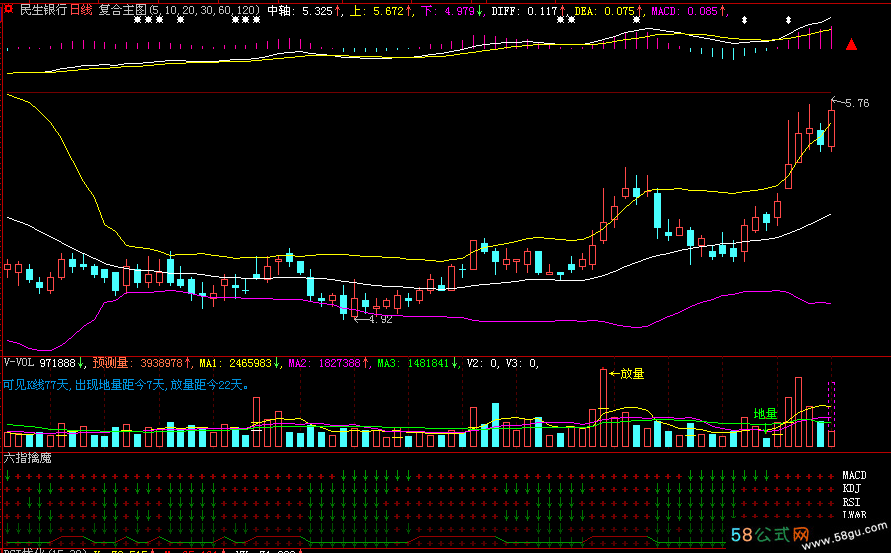Click the green 地量 volume annotation
This screenshot has width=891, height=553.
click(765, 414)
